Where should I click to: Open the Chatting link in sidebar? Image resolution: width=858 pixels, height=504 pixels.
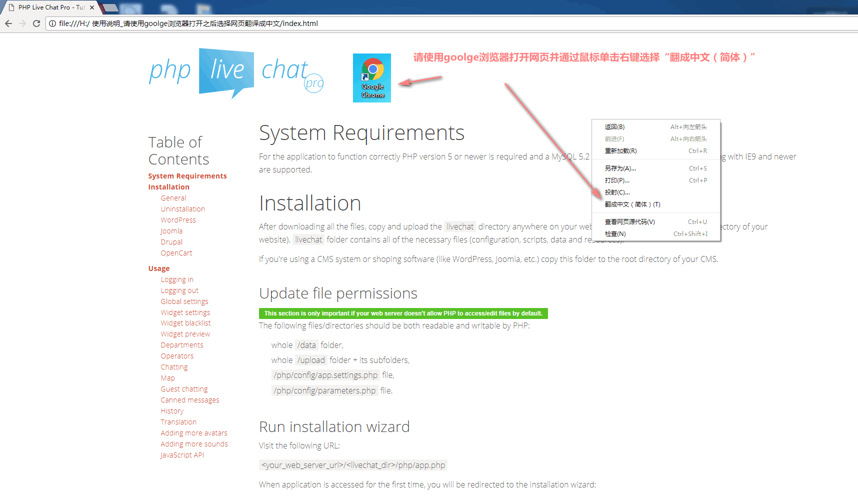point(174,367)
